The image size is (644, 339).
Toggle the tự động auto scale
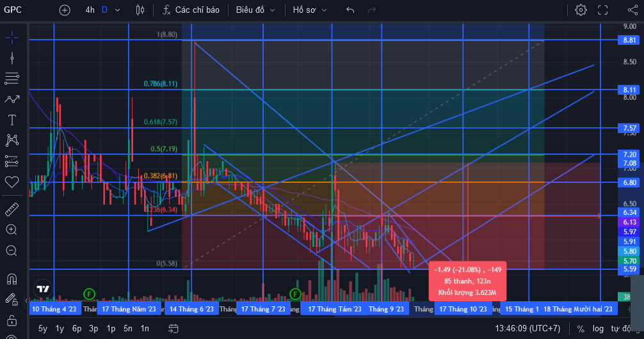620,328
